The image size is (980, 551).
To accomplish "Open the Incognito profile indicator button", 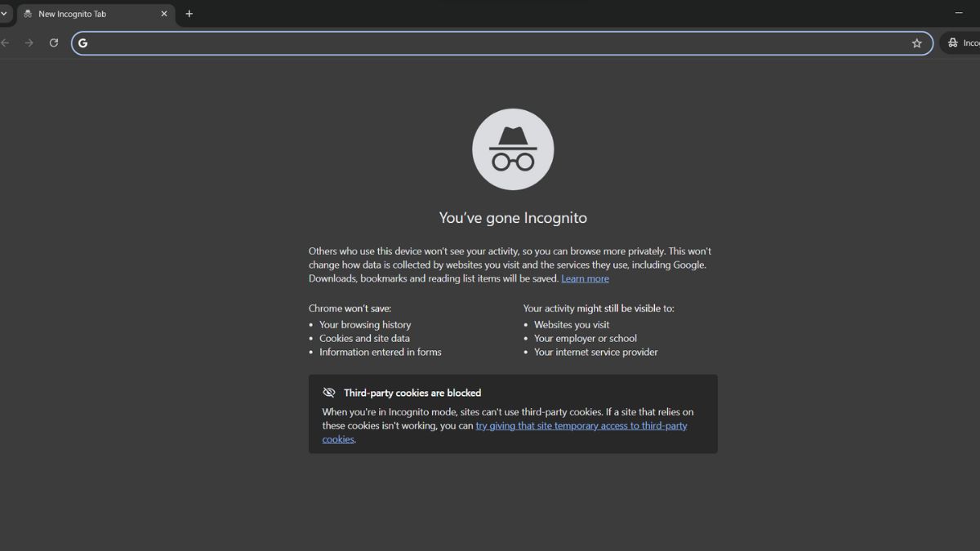I will (x=961, y=43).
